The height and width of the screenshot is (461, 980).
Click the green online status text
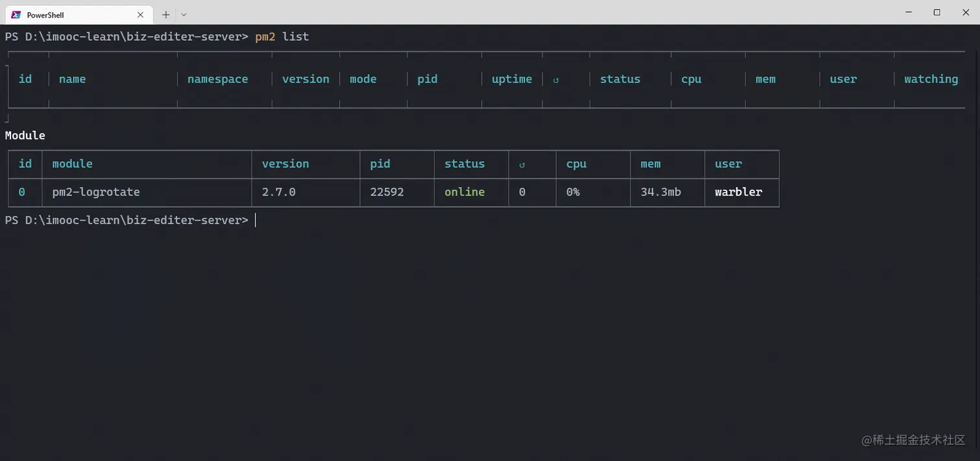[x=464, y=192]
